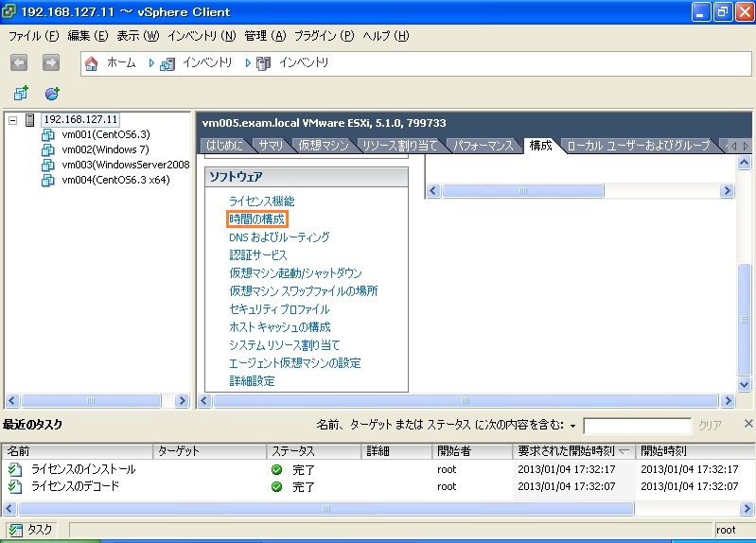Click the first インベントリ breadcrumb icon
Image resolution: width=756 pixels, height=543 pixels.
click(167, 63)
